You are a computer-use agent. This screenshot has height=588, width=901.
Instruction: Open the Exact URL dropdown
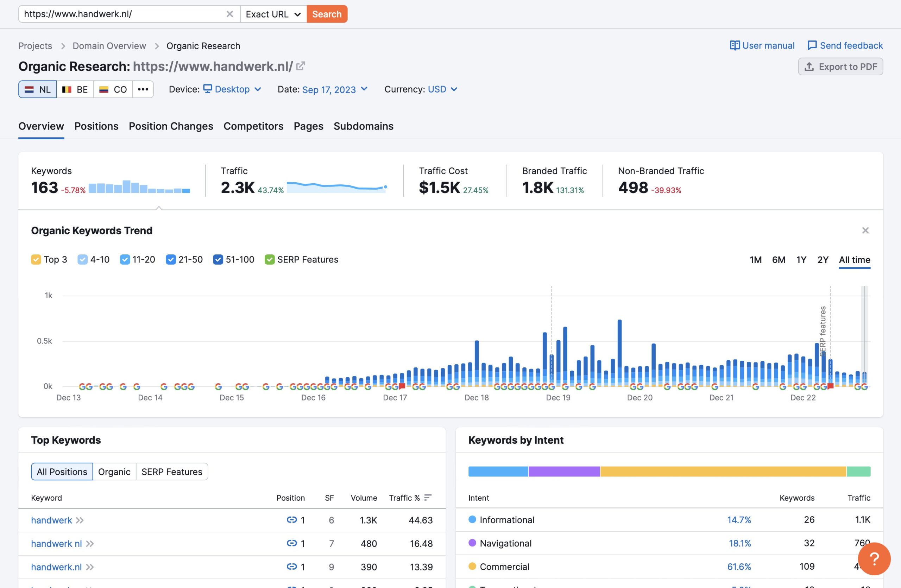pos(273,14)
